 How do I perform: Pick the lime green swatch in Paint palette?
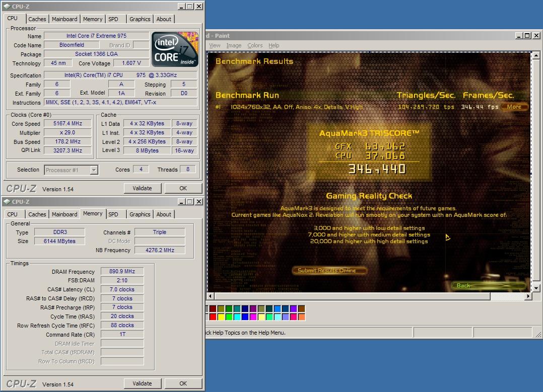point(229,317)
